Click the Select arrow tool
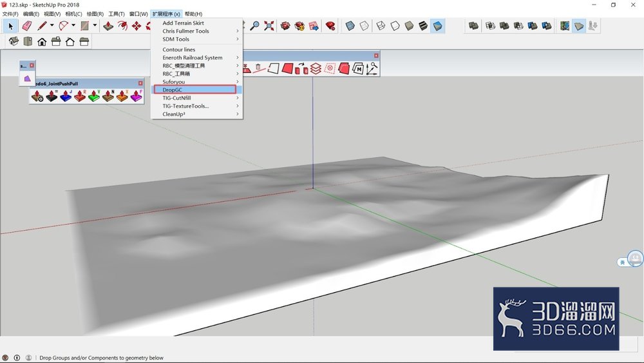 [11, 26]
